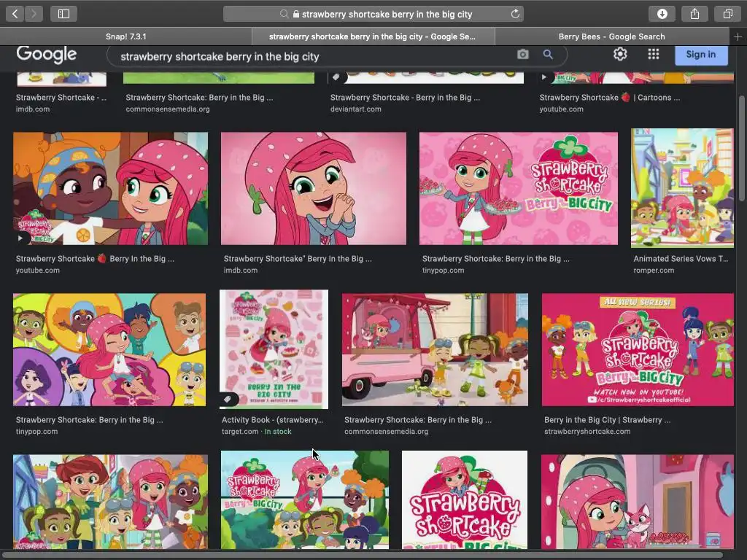Show the Safari tab overview icon
Image resolution: width=747 pixels, height=560 pixels.
tap(727, 14)
